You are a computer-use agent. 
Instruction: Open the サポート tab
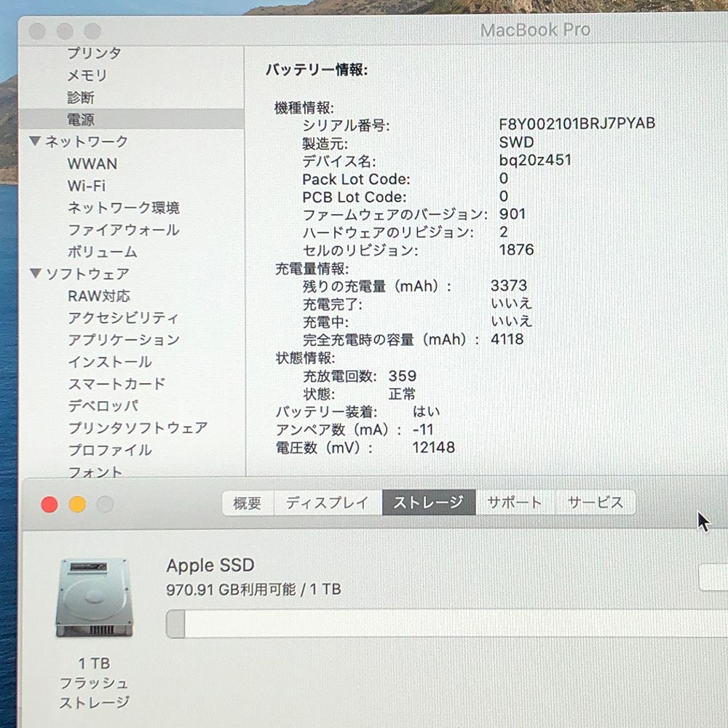click(x=515, y=502)
